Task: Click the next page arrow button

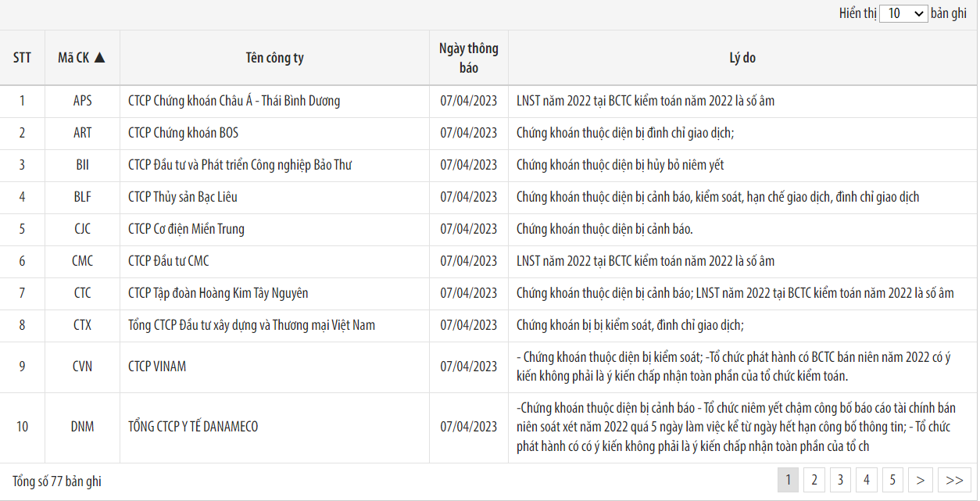Action: 921,480
